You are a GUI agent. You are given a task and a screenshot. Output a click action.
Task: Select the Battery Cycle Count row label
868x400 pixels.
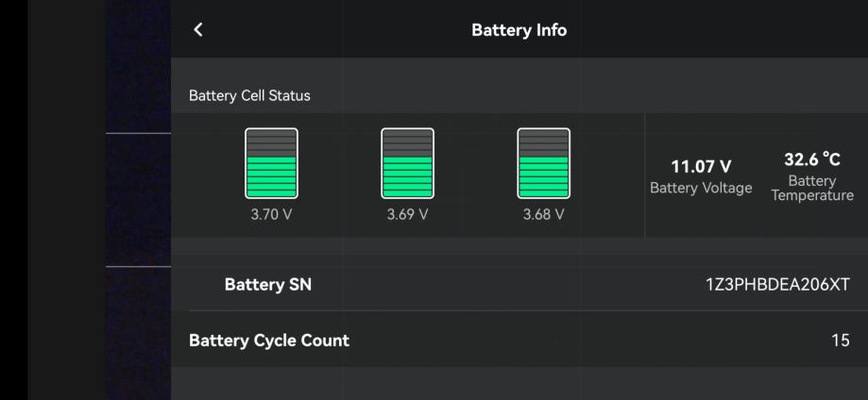point(269,341)
